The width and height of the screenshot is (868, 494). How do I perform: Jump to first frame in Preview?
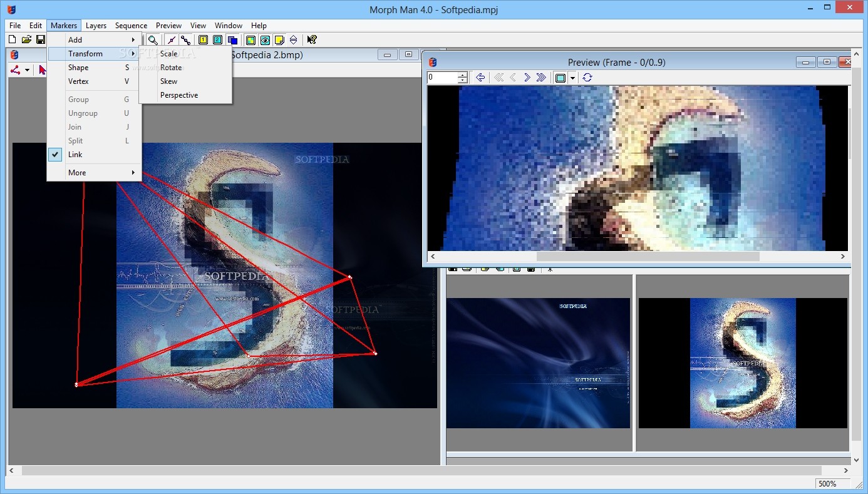tap(499, 78)
